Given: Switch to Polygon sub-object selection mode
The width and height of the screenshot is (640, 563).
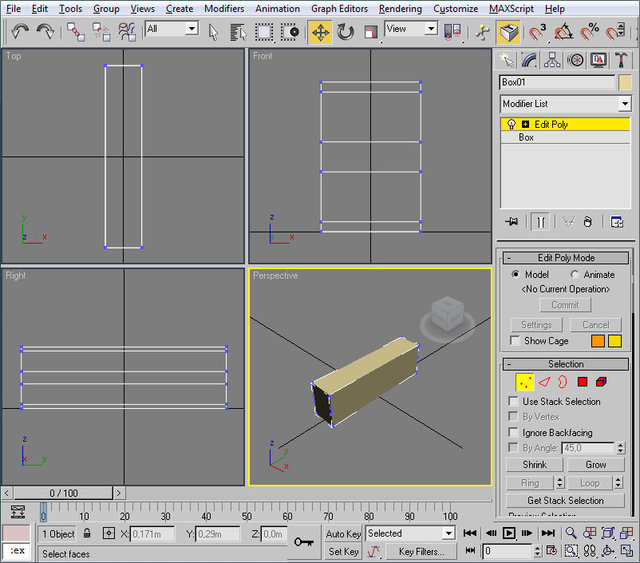Looking at the screenshot, I should [x=582, y=381].
